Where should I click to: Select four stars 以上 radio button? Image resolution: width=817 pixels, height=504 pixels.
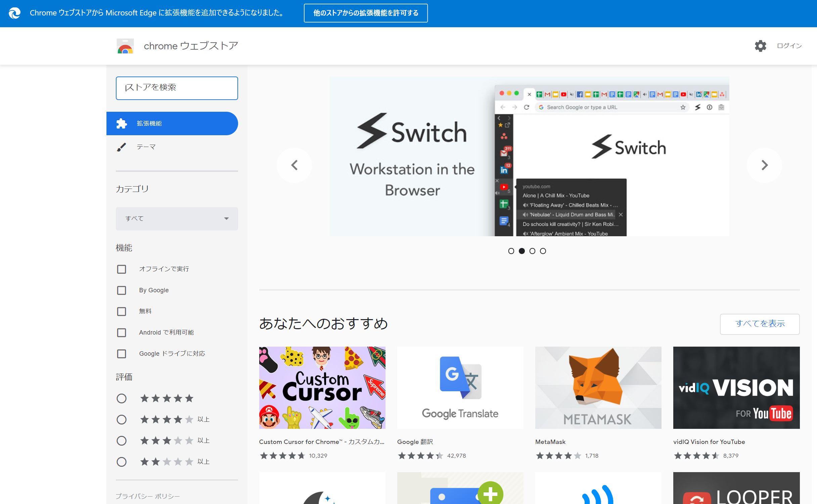click(x=122, y=419)
